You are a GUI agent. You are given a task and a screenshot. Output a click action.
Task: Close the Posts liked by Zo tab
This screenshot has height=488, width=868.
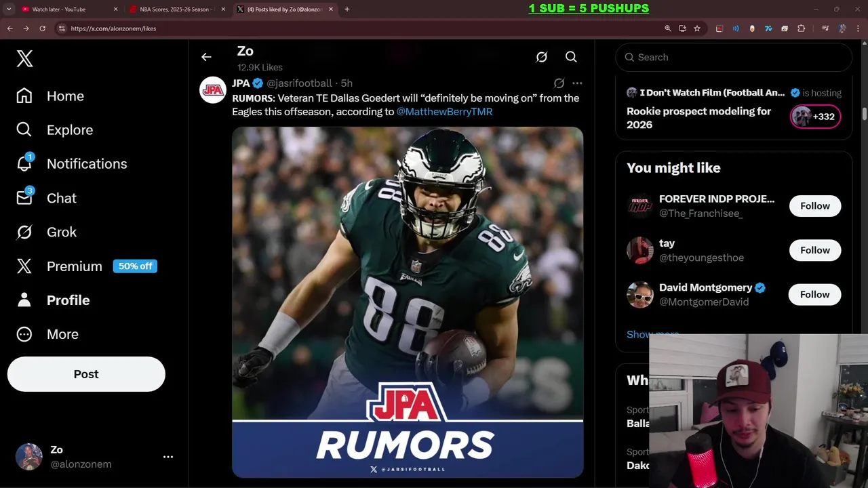point(331,9)
